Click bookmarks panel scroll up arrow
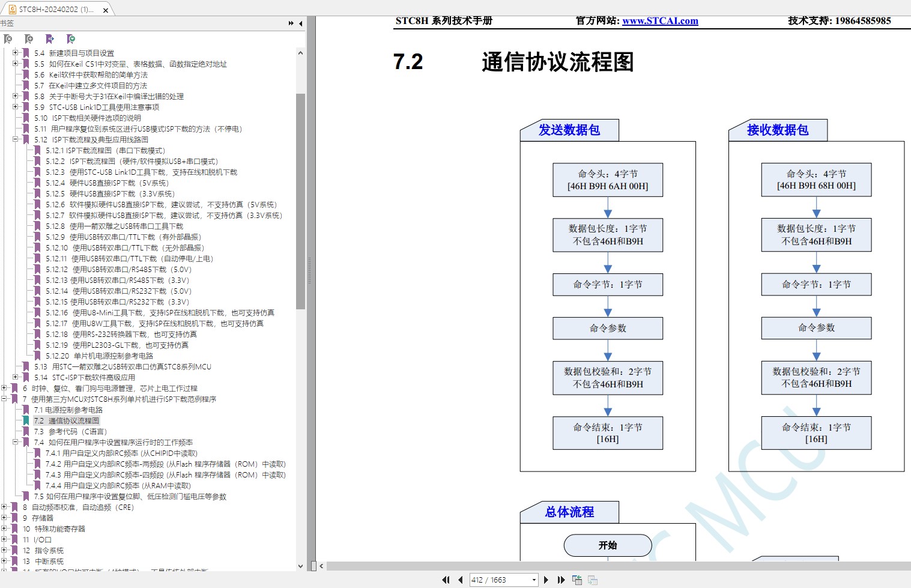 pos(300,53)
